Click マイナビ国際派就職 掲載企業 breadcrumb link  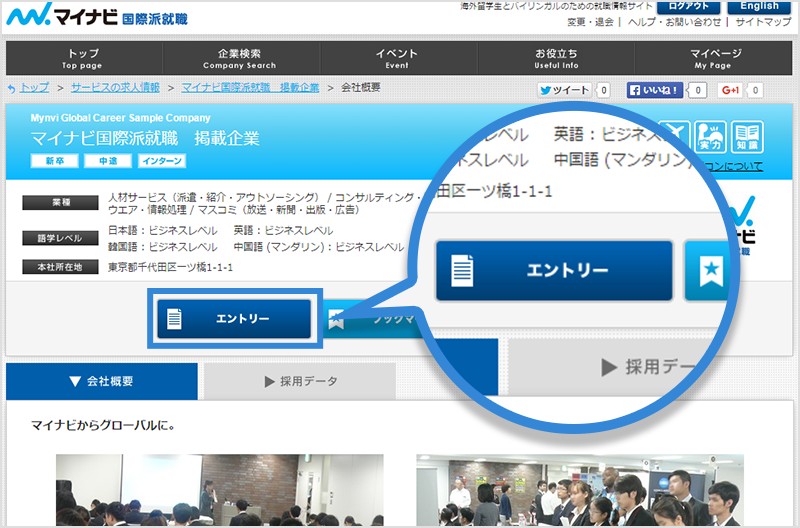pyautogui.click(x=250, y=88)
